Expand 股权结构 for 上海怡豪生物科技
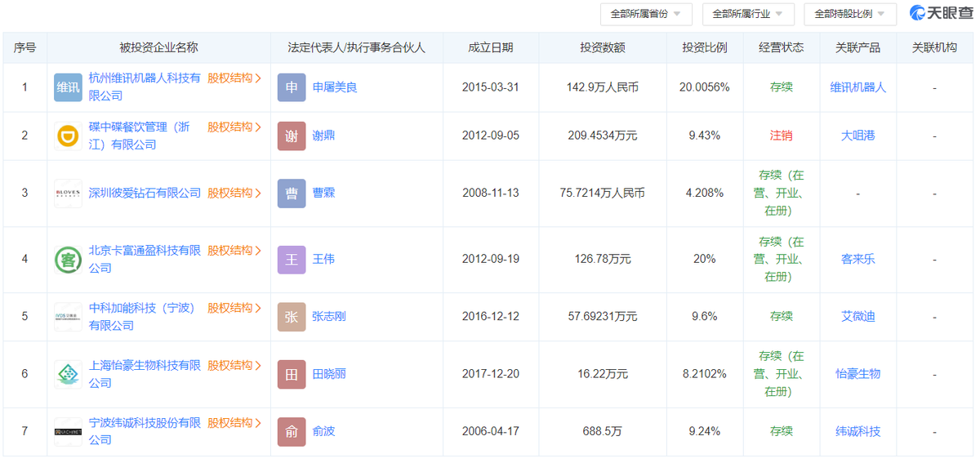This screenshot has width=980, height=463. [x=234, y=365]
